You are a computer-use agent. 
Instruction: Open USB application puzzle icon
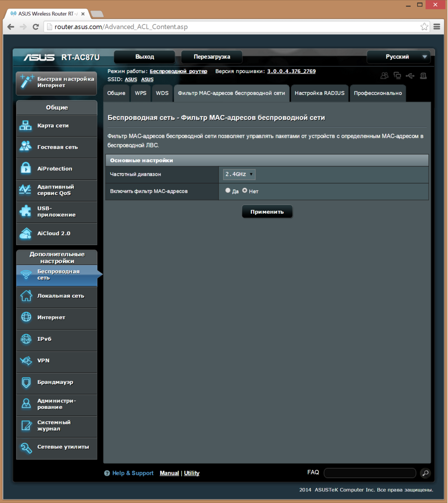[25, 211]
